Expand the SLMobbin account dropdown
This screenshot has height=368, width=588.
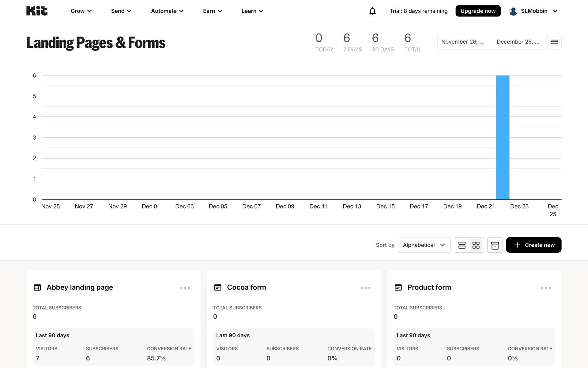point(555,11)
